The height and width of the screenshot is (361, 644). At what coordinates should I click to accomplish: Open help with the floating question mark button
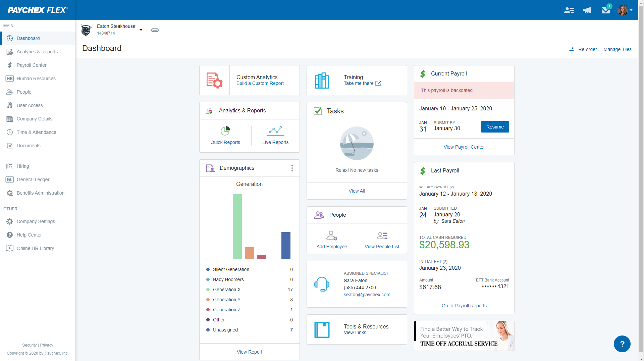pyautogui.click(x=622, y=344)
